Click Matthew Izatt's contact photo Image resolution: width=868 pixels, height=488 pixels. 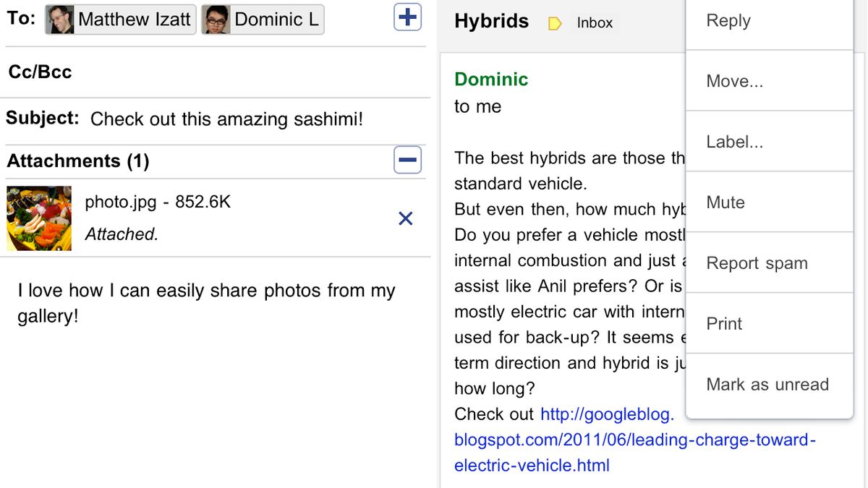pos(61,20)
